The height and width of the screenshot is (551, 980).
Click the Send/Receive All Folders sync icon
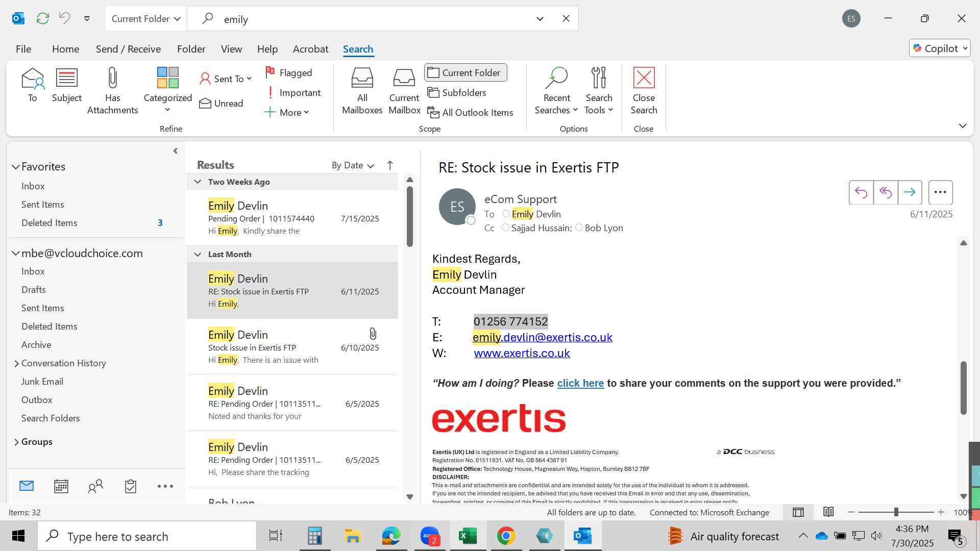[x=43, y=19]
